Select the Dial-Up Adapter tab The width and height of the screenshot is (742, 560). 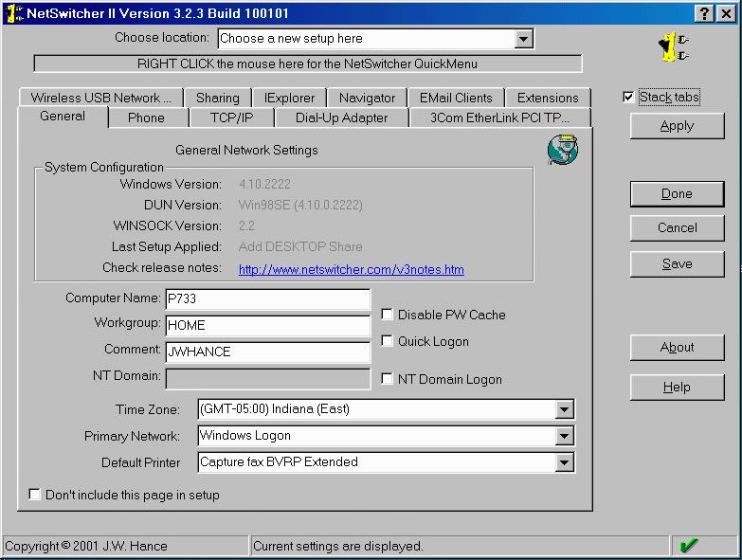[x=341, y=117]
